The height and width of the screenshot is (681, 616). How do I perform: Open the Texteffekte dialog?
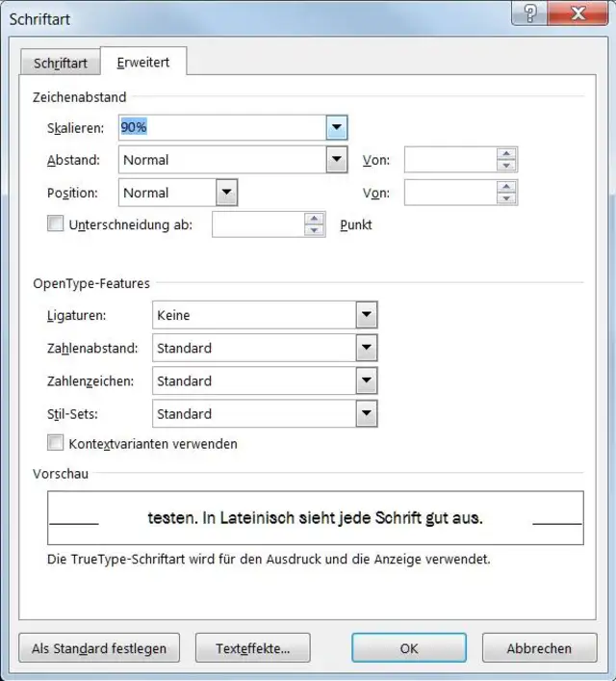(253, 648)
